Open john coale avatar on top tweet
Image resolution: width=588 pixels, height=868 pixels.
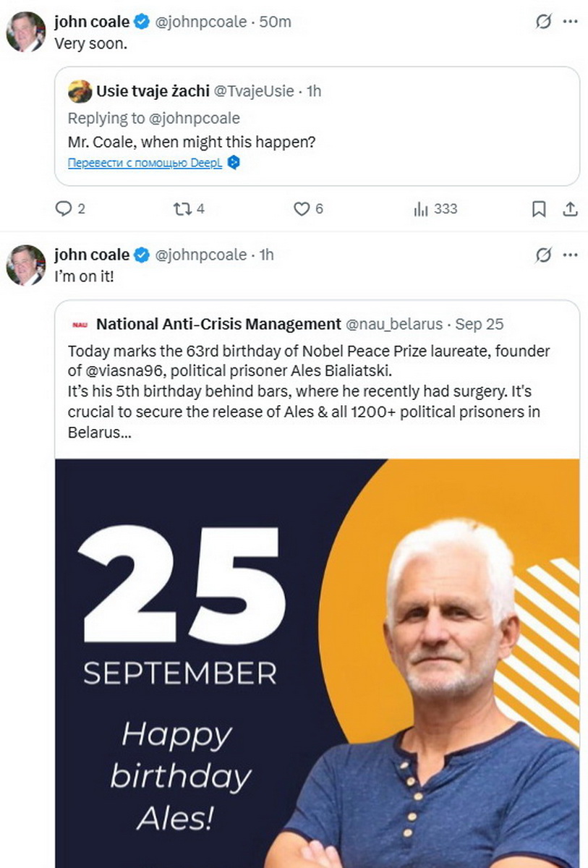coord(26,32)
